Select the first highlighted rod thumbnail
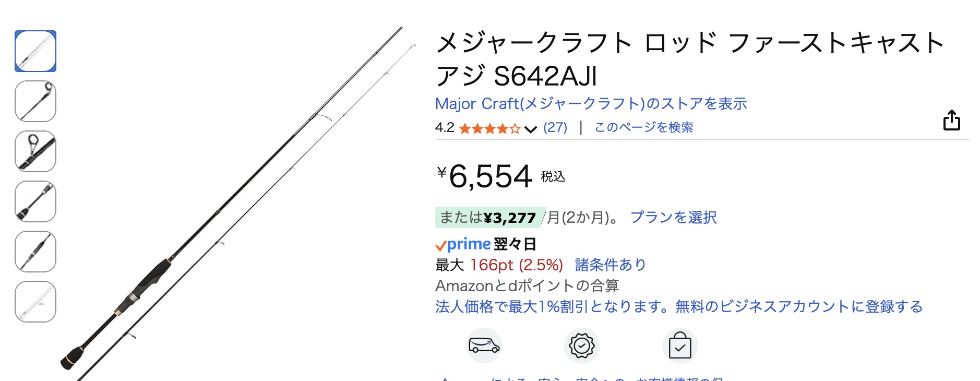 [35, 51]
